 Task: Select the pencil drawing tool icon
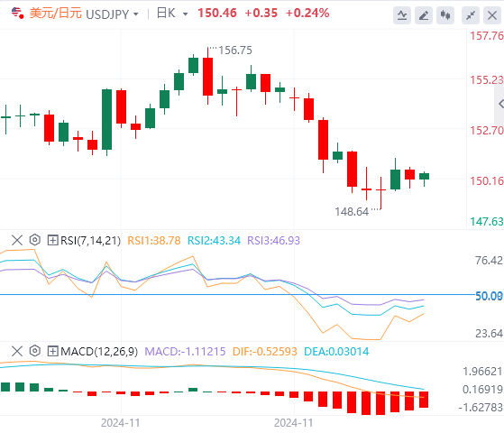[x=424, y=15]
